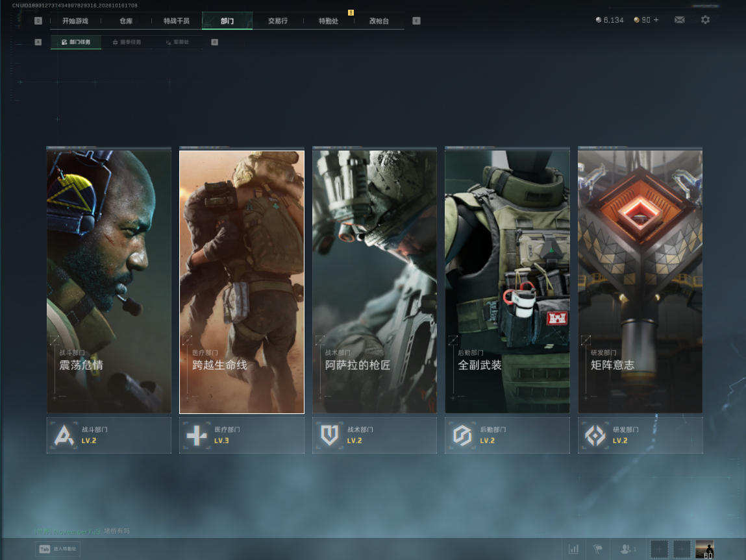Open the 全副武装 logistics department card
The height and width of the screenshot is (560, 746).
pos(507,280)
